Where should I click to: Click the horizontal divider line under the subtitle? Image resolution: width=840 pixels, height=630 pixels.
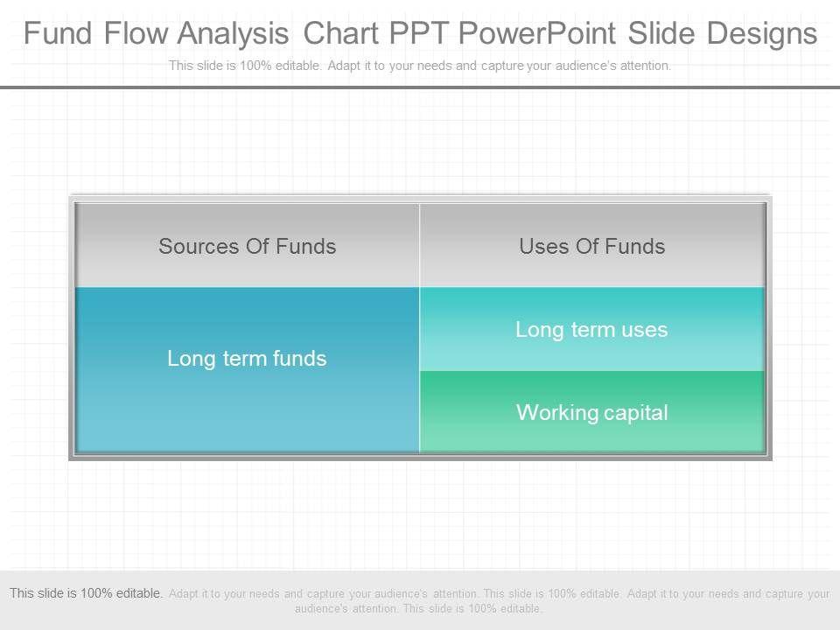[420, 87]
